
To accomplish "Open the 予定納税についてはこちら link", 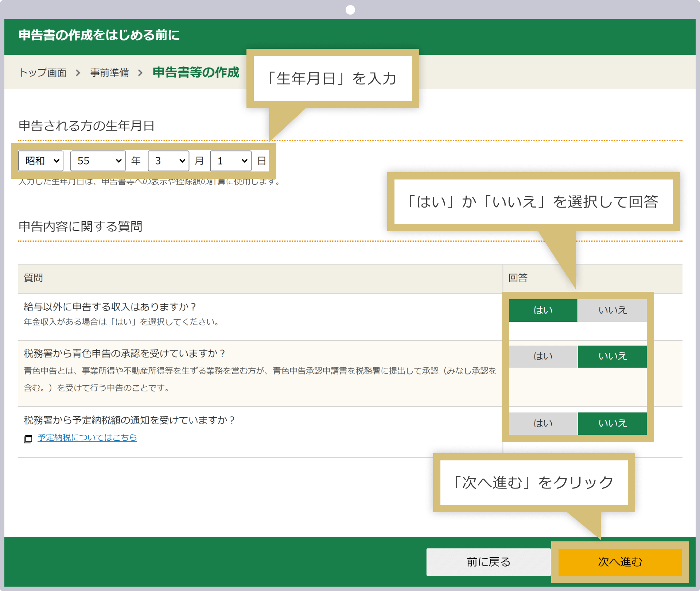I will [87, 437].
